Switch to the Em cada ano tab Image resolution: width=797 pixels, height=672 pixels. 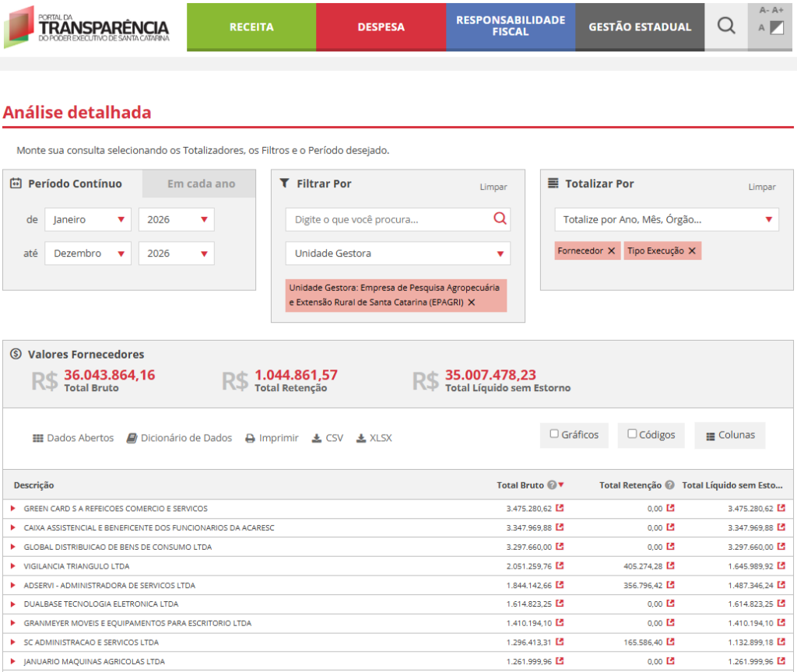(201, 184)
